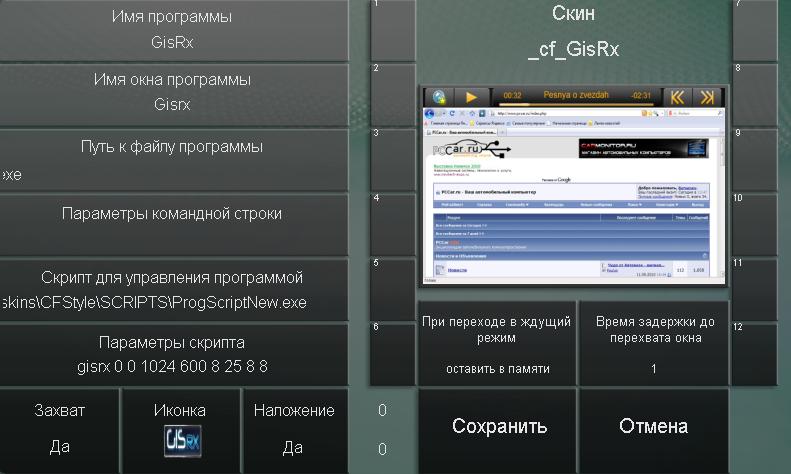Change Время задержки до перехвата окна value
The width and height of the screenshot is (791, 474).
(x=654, y=344)
